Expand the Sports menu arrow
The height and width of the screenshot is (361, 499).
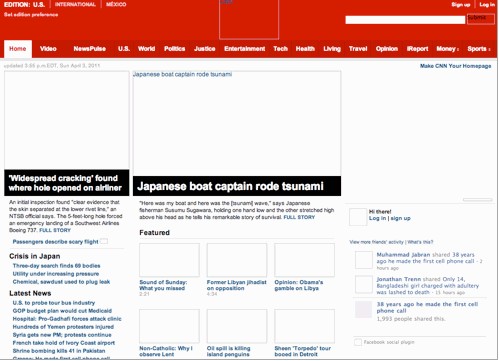pos(489,49)
